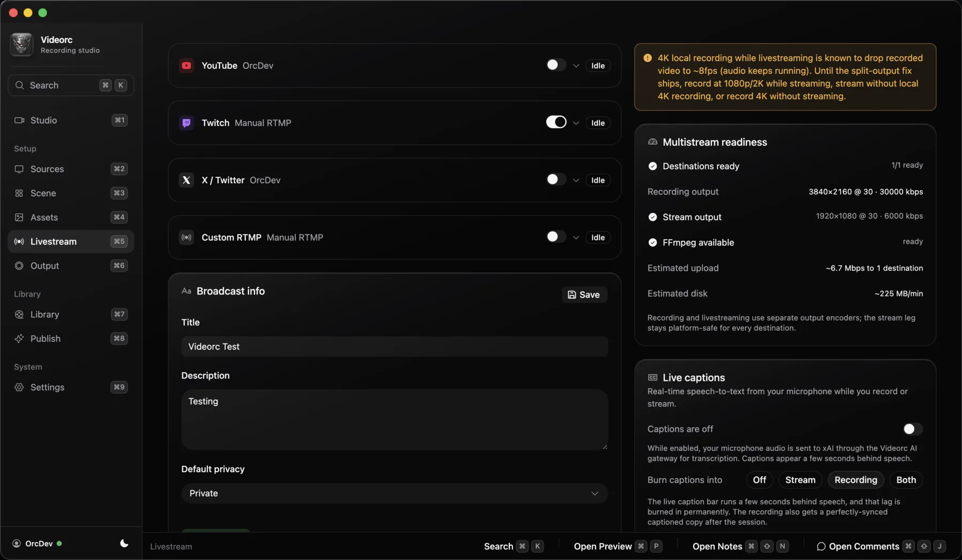Click the Scene grid icon
Image resolution: width=962 pixels, height=560 pixels.
19,193
